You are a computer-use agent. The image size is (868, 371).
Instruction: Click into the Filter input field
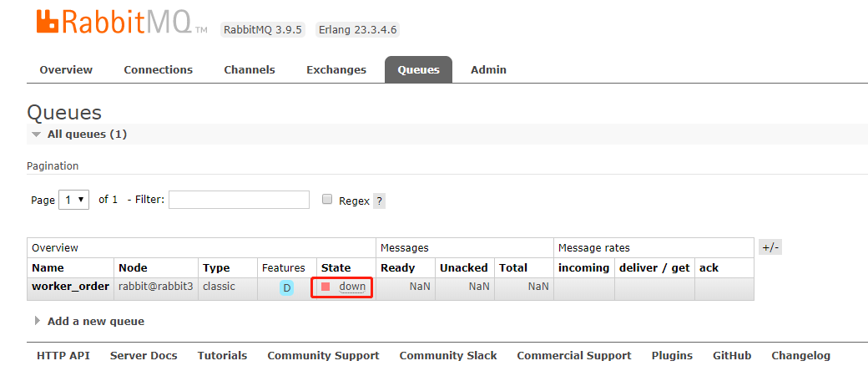(240, 200)
